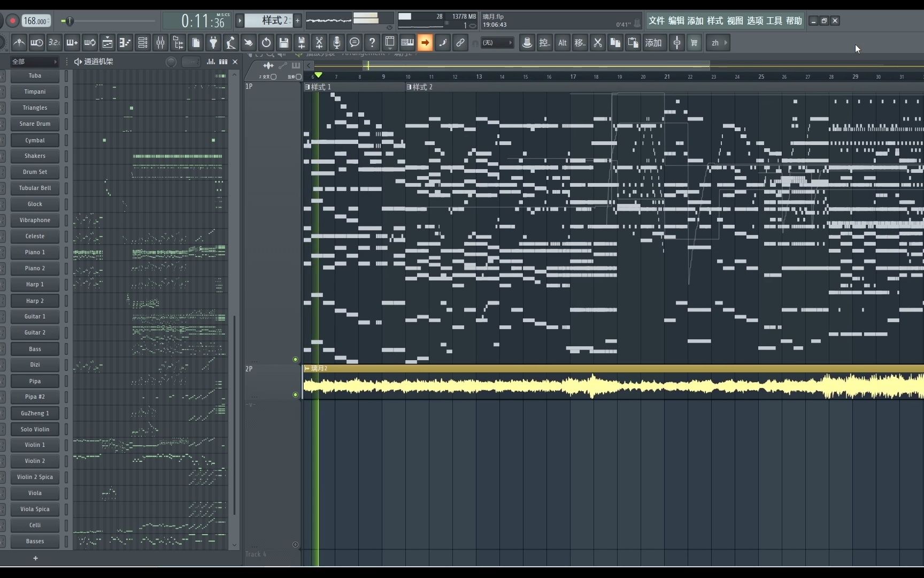
Task: Open the project files page icon
Action: (196, 43)
